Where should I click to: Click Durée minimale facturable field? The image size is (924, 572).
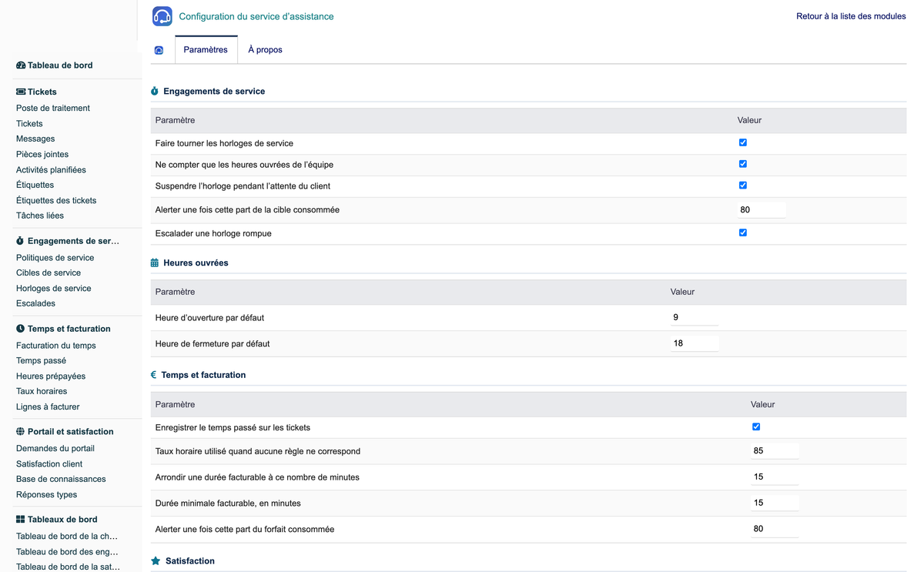tap(775, 503)
